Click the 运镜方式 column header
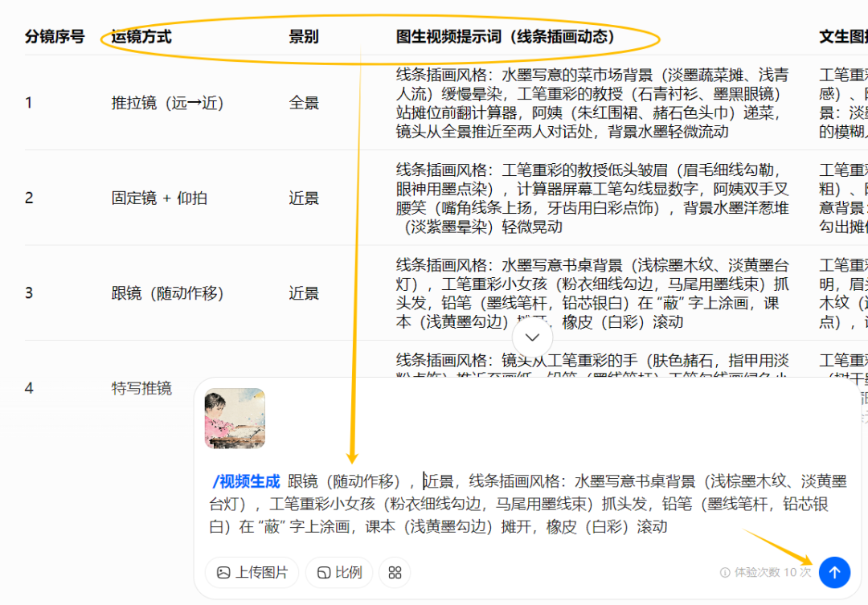The image size is (868, 605). click(x=141, y=36)
